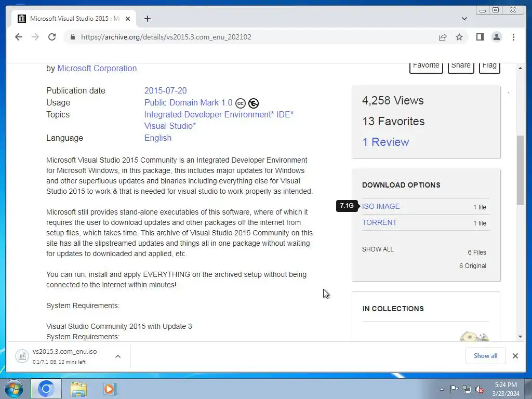532x399 pixels.
Task: View site information via padlock icon
Action: click(73, 37)
